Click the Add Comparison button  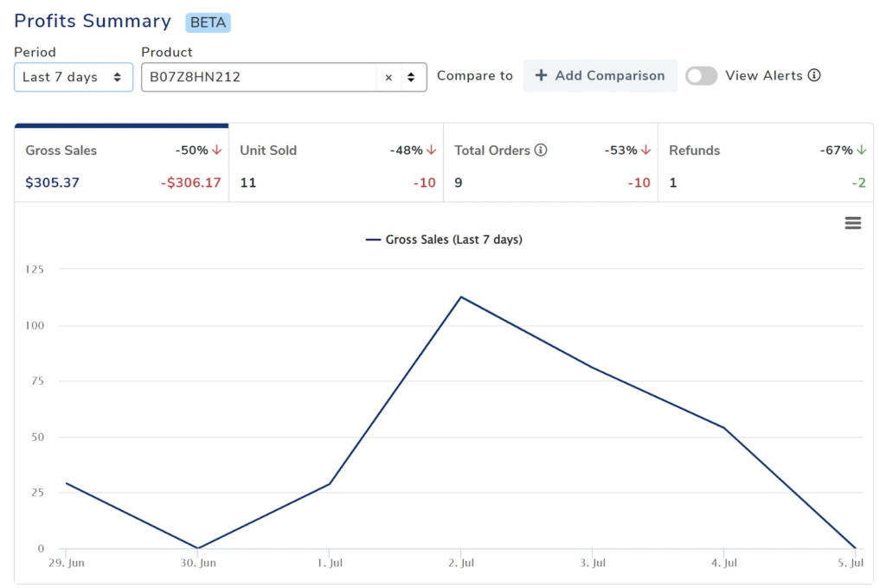[600, 75]
